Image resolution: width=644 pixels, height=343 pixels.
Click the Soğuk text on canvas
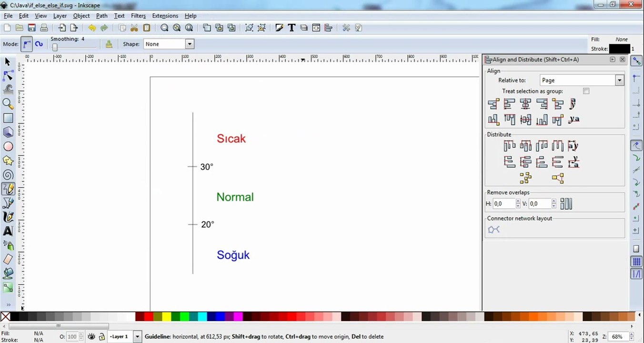233,255
